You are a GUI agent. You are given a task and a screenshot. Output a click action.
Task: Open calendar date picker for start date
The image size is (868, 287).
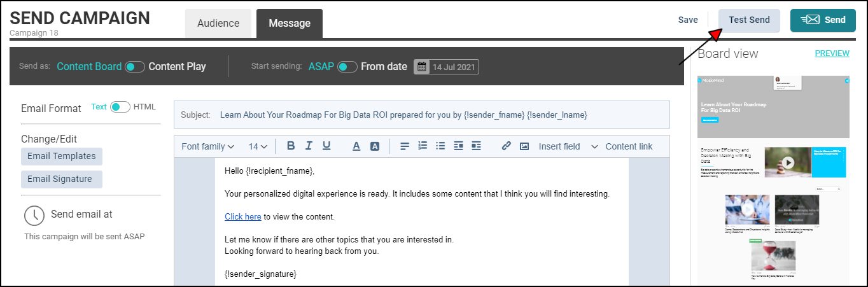421,67
